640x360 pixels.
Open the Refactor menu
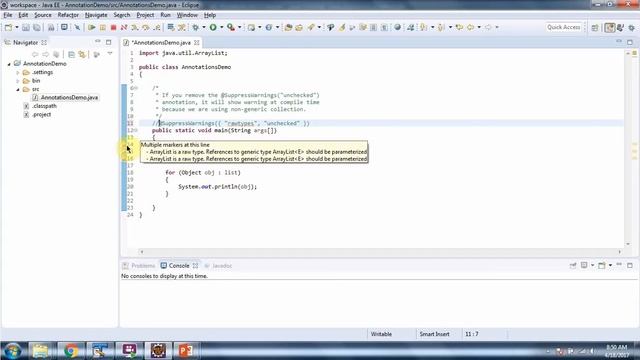68,15
